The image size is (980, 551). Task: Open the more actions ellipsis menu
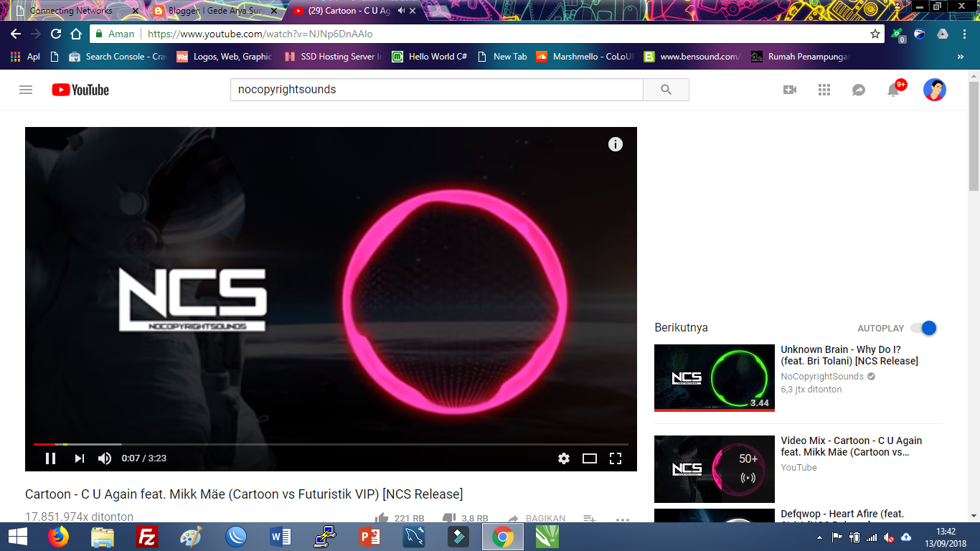[x=622, y=519]
